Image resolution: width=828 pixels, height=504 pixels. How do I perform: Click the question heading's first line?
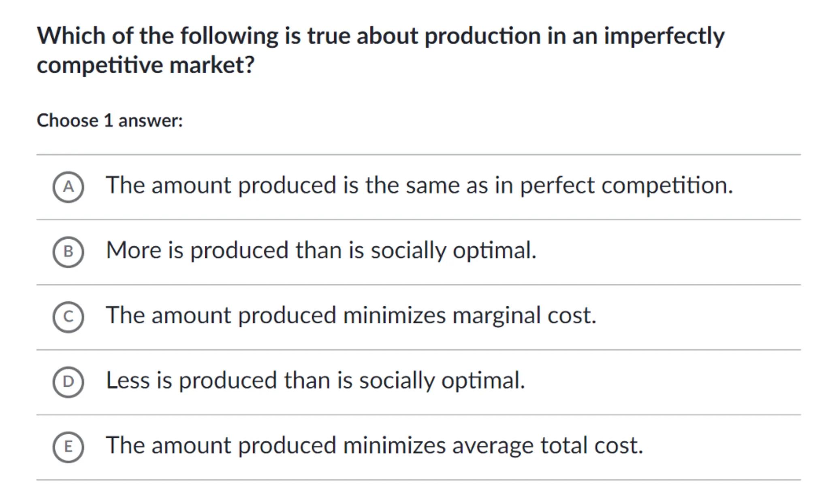[x=380, y=36]
